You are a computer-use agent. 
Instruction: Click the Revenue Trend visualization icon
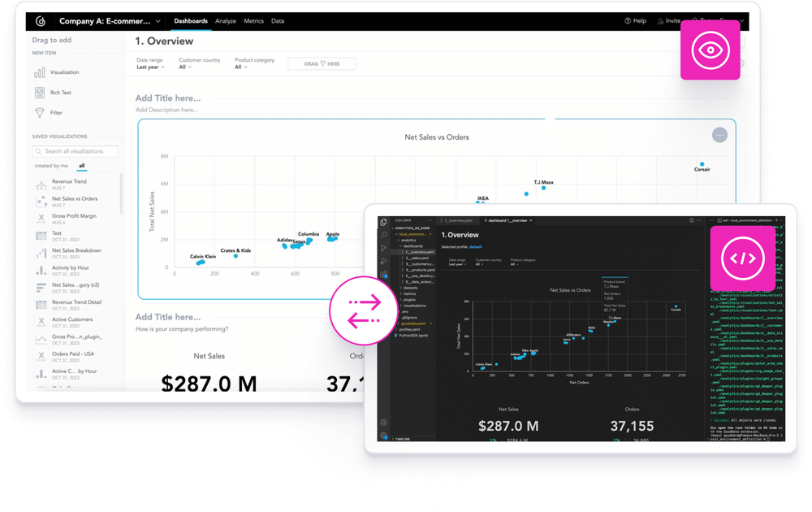[x=41, y=184]
